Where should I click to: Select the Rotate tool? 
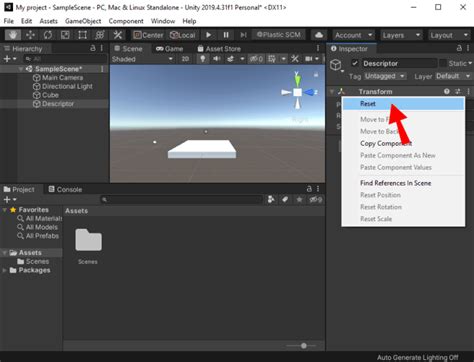coord(48,35)
